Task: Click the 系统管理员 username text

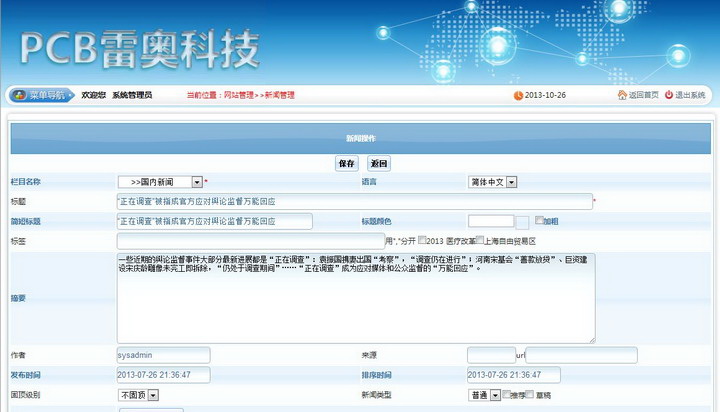Action: click(x=132, y=95)
